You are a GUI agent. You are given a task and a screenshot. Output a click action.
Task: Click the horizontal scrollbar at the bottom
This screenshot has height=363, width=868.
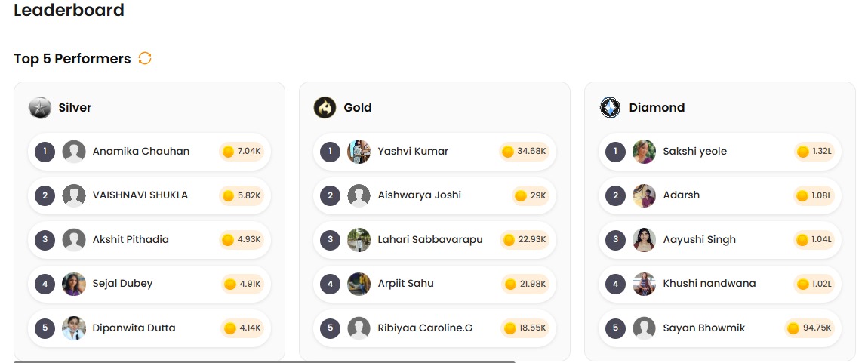(x=264, y=361)
